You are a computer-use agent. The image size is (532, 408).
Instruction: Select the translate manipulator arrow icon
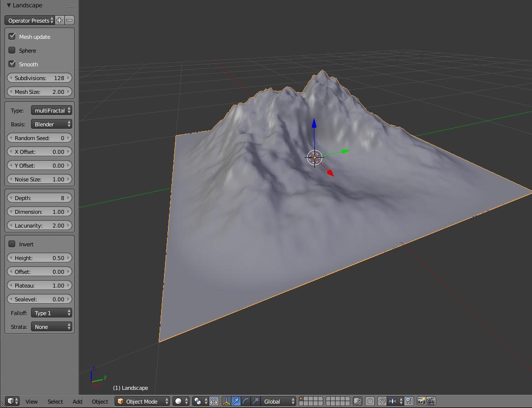236,401
